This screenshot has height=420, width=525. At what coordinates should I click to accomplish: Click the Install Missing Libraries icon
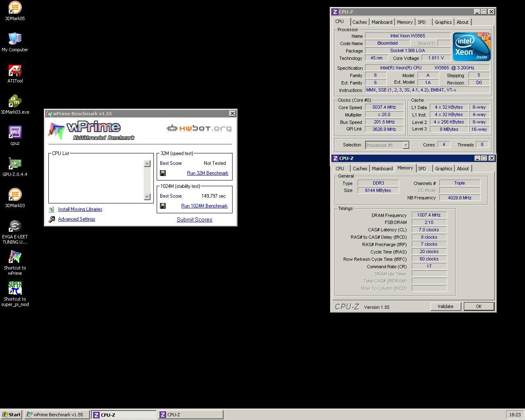click(x=51, y=209)
